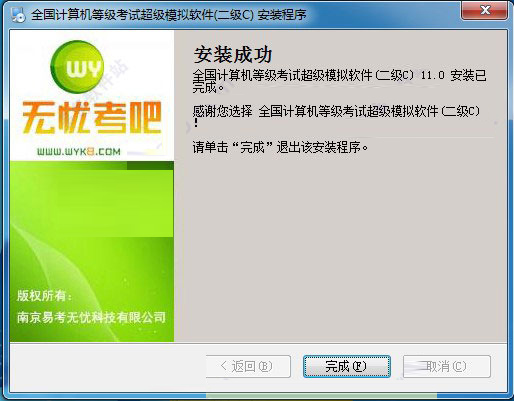Click the orange 无忧考吧 logo text
This screenshot has height=401, width=514.
pos(92,118)
